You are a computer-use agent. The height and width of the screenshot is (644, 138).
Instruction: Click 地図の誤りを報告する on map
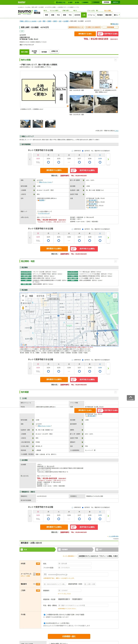point(112,345)
